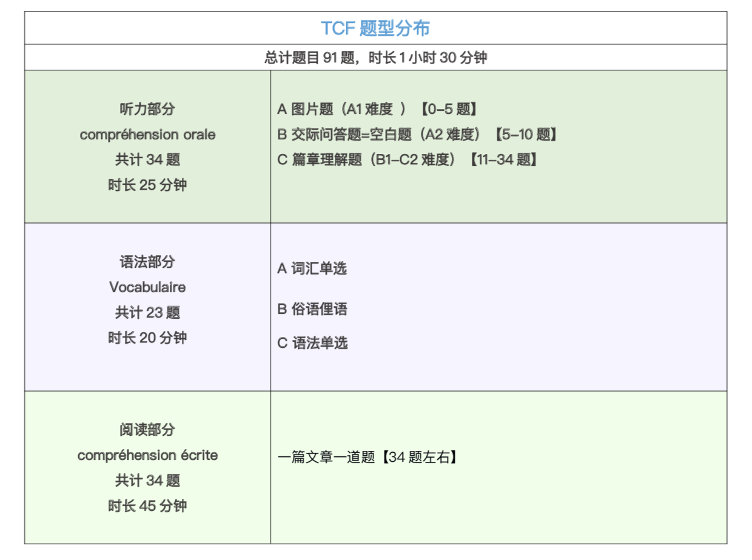Select the 'A 图片题' A1 difficulty line
Viewport: 752px width, 560px height.
[377, 109]
